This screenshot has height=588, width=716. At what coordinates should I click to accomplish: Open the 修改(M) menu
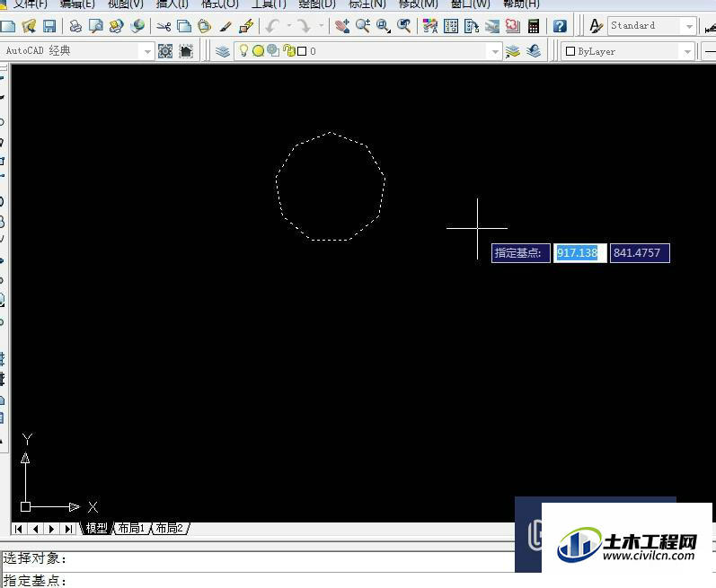[x=419, y=4]
